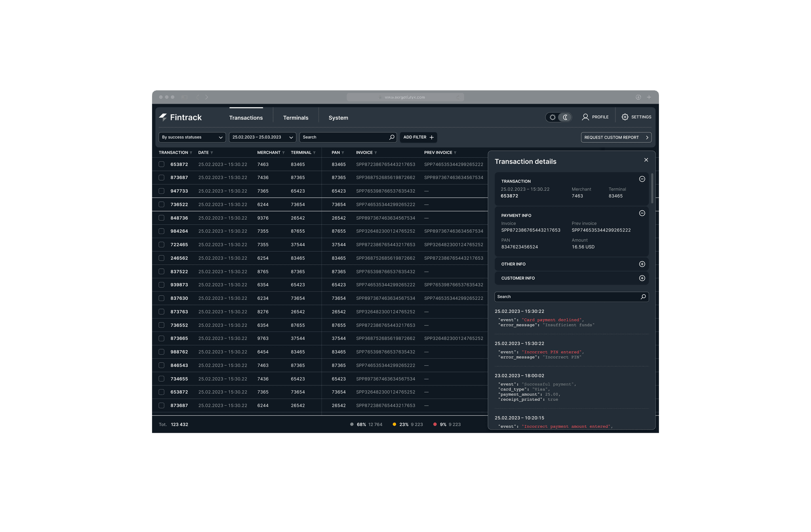811x532 pixels.
Task: Tick the checkbox for transaction 988762
Action: (x=162, y=352)
